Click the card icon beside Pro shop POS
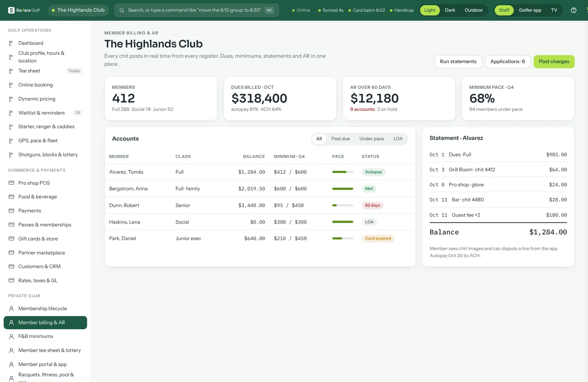The width and height of the screenshot is (588, 382). (x=11, y=183)
